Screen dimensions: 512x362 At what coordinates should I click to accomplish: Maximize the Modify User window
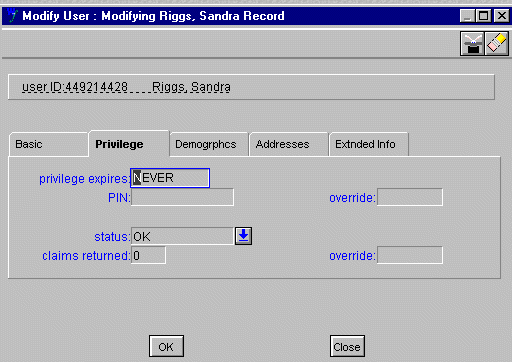pyautogui.click(x=483, y=16)
